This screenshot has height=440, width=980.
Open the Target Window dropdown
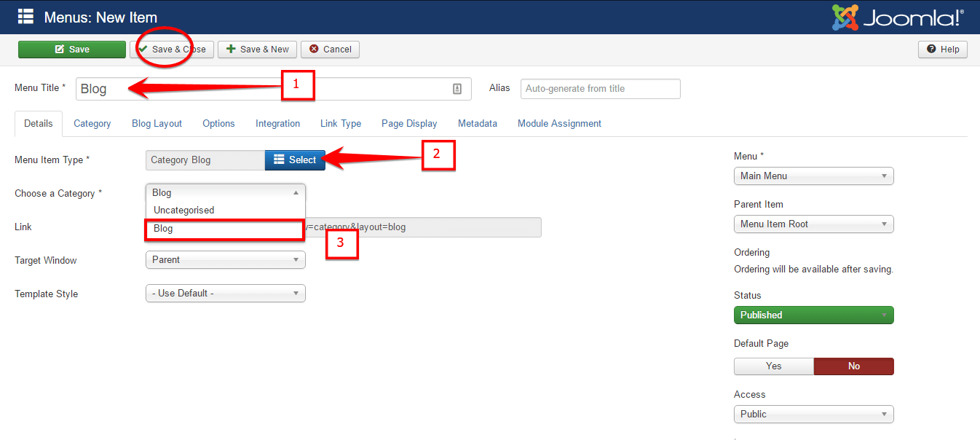225,259
